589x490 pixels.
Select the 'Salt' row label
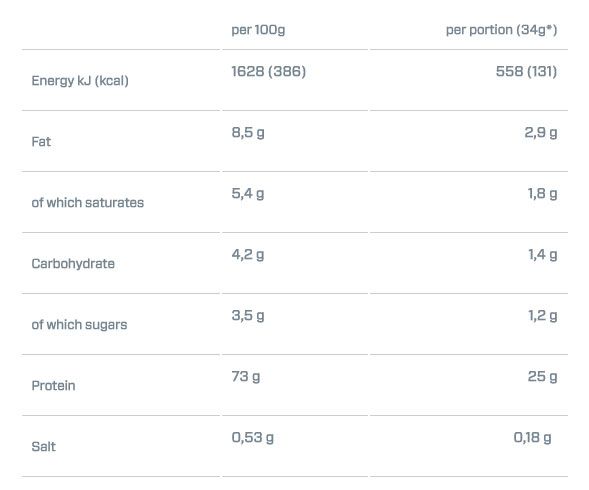pyautogui.click(x=44, y=446)
